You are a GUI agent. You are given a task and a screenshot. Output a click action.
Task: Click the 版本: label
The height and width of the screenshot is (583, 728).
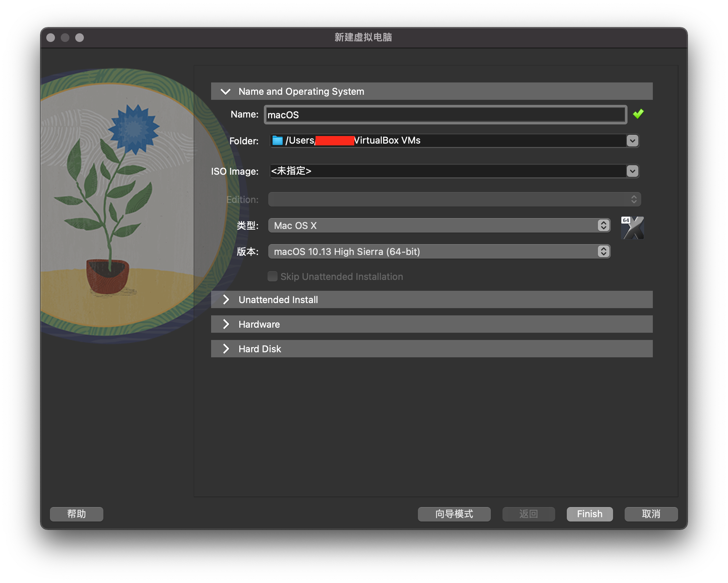[248, 251]
